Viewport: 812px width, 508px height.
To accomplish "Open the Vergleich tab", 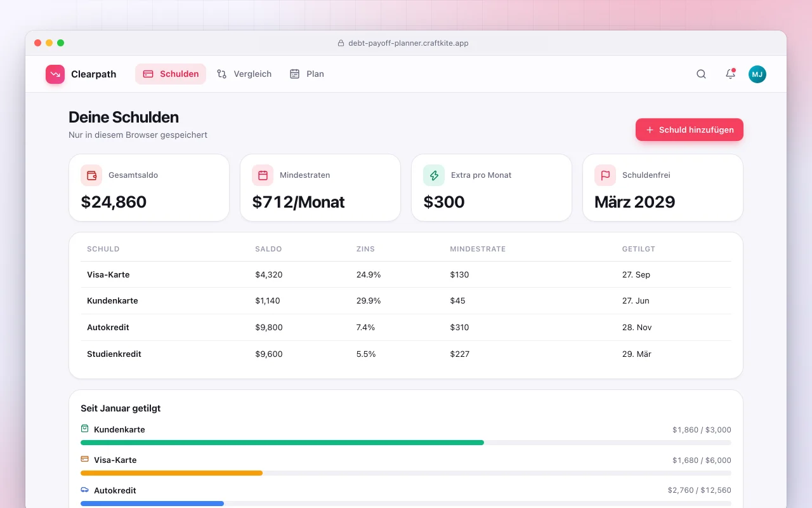I will (x=244, y=74).
